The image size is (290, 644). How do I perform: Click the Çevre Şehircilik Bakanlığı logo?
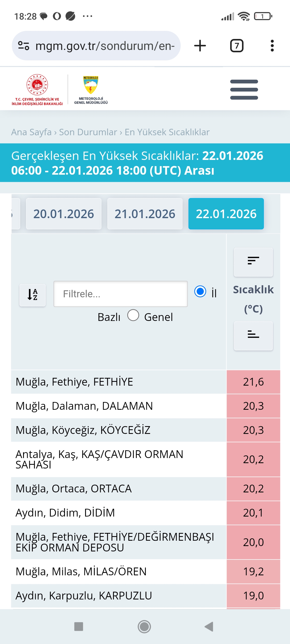coord(37,90)
